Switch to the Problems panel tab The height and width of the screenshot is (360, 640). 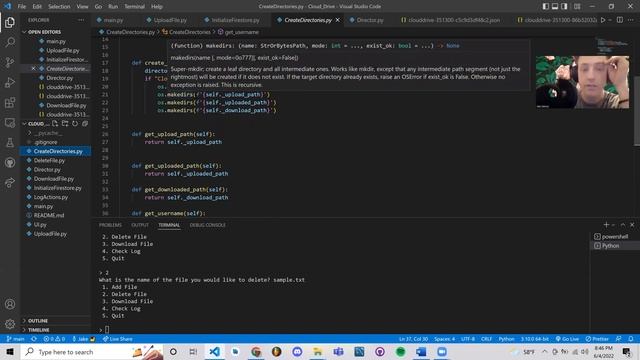(110, 225)
